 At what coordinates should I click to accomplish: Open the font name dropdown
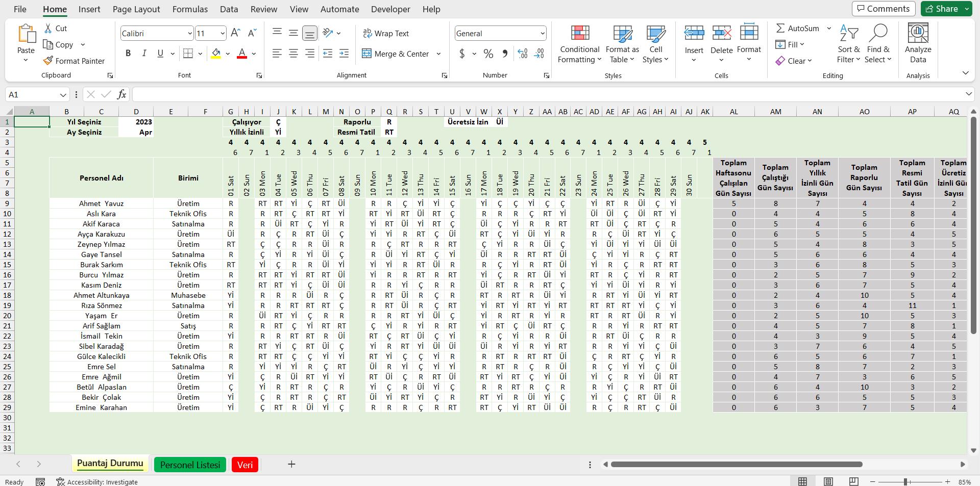(x=189, y=34)
